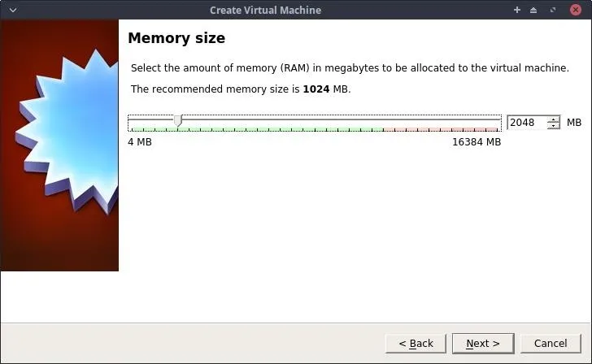Click the bold 1024 recommended value
The image size is (592, 364).
pyautogui.click(x=316, y=89)
